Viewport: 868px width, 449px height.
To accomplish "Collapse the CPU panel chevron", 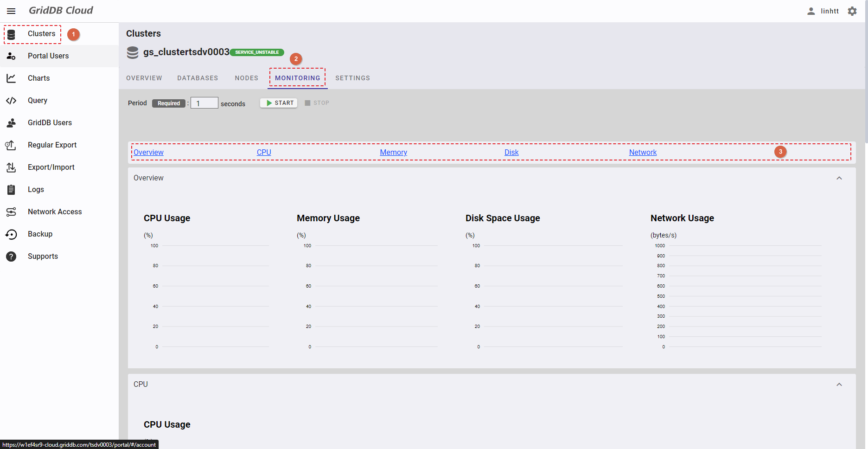I will point(839,385).
